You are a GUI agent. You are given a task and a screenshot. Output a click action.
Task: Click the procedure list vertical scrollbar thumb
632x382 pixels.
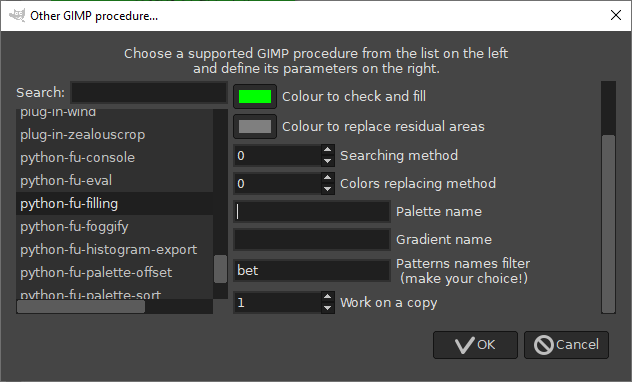pyautogui.click(x=220, y=269)
